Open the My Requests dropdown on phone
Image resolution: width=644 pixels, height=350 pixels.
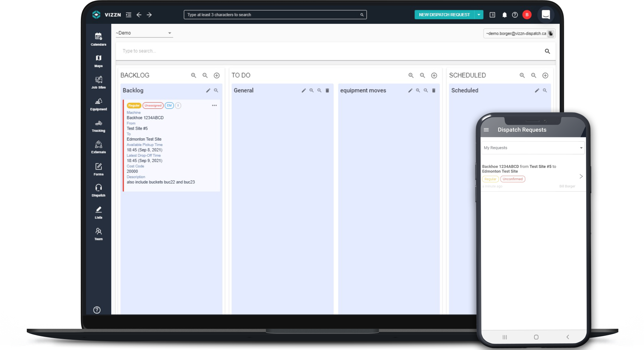tap(532, 148)
